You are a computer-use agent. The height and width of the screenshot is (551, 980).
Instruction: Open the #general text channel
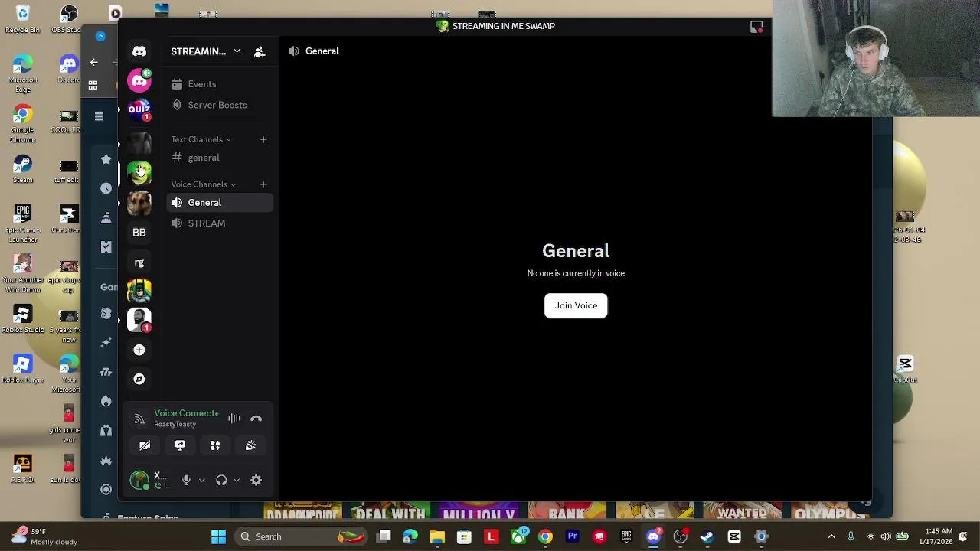[x=220, y=158]
